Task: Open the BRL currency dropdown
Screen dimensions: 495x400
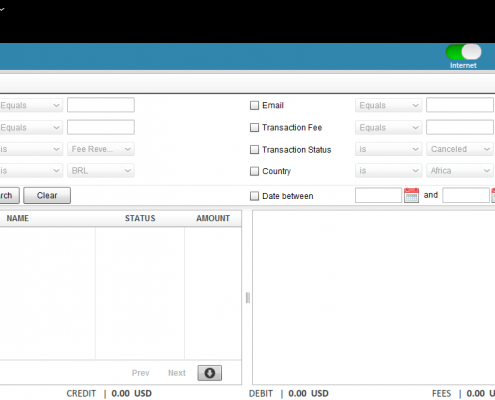Action: pyautogui.click(x=101, y=171)
